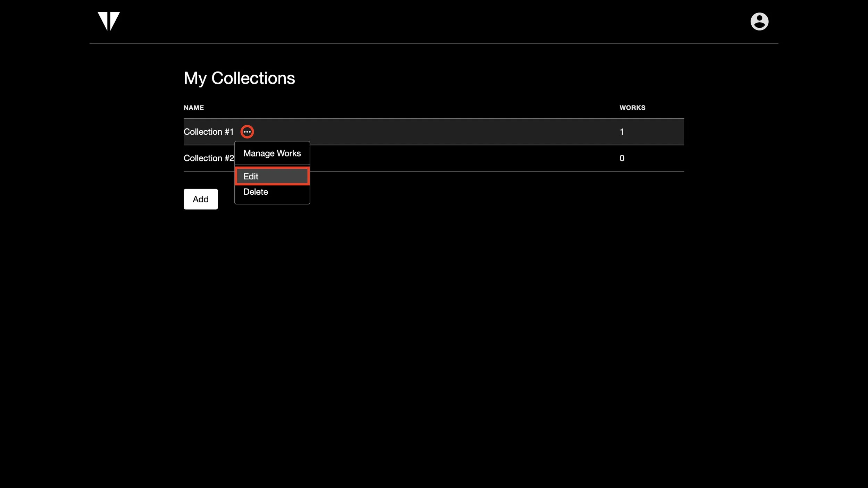Choose Delete in the context menu
Viewport: 868px width, 488px height.
272,192
